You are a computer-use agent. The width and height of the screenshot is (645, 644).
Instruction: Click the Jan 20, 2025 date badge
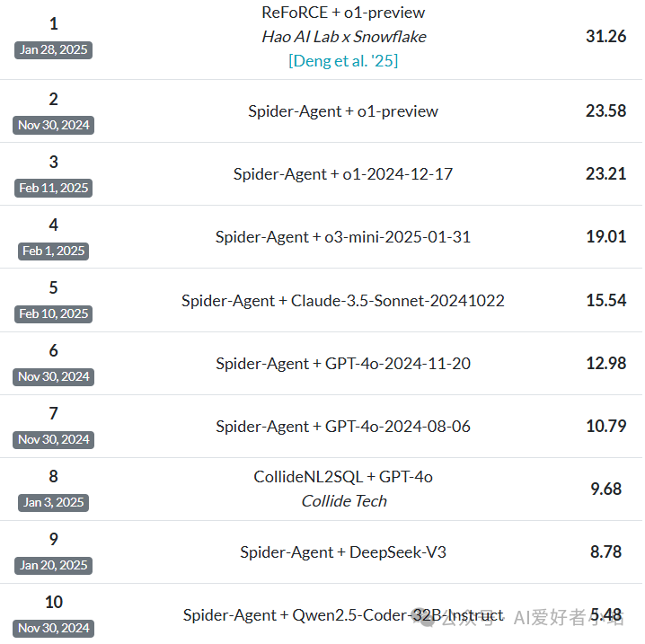coord(54,565)
